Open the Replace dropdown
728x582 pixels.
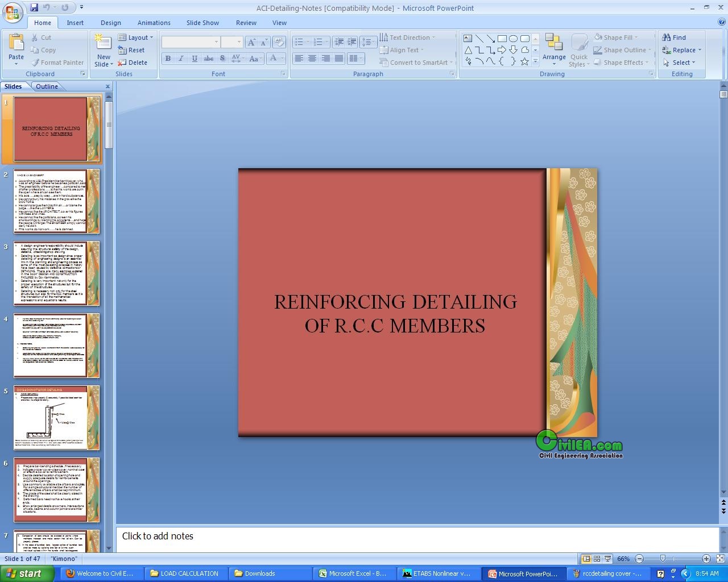click(x=682, y=50)
